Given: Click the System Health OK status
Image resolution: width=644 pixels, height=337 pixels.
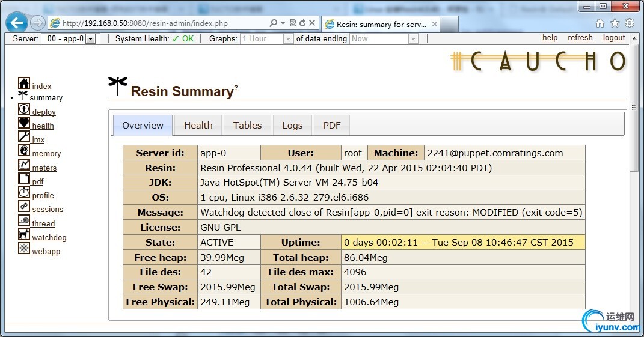Looking at the screenshot, I should pyautogui.click(x=183, y=38).
